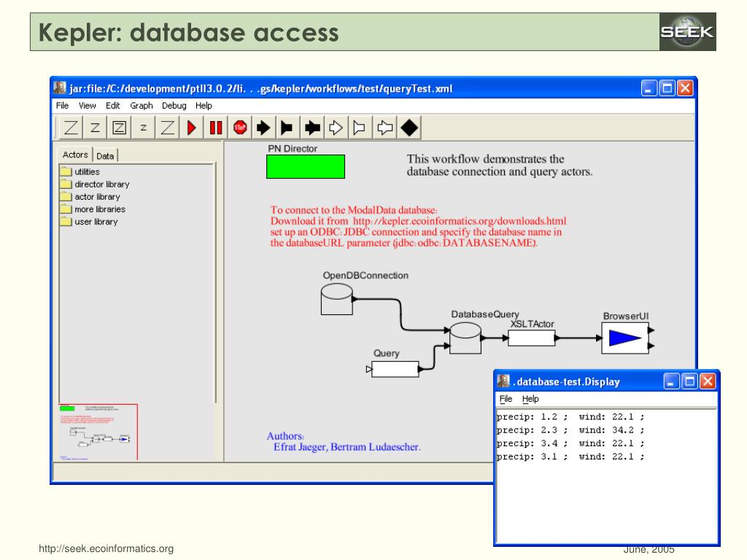
Task: Click the outlined flag port icon
Action: pyautogui.click(x=360, y=128)
